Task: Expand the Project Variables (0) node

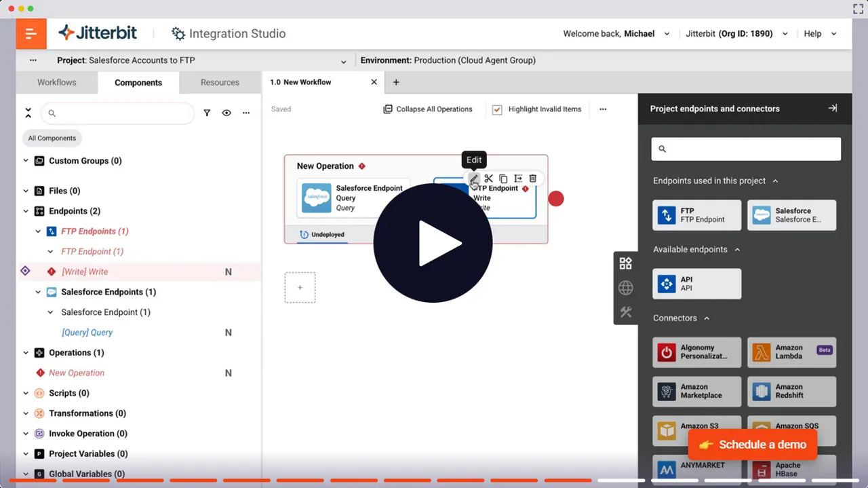Action: pyautogui.click(x=26, y=454)
